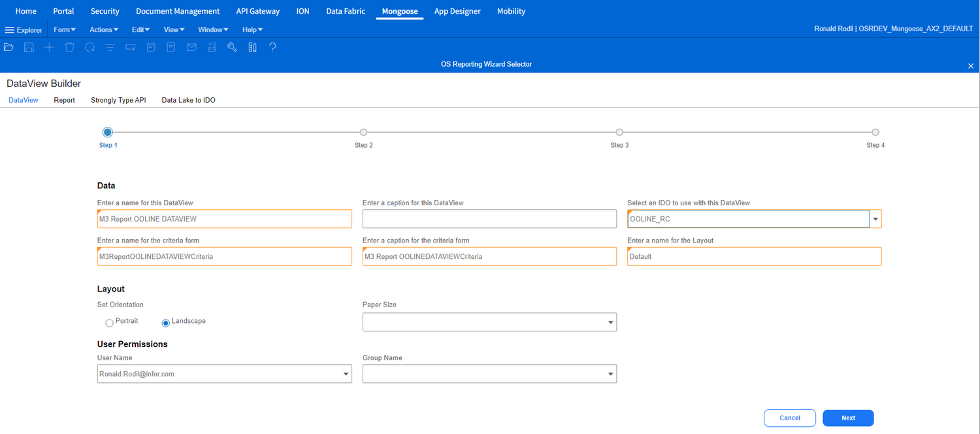Open the Filter toolbar icon

coord(110,46)
